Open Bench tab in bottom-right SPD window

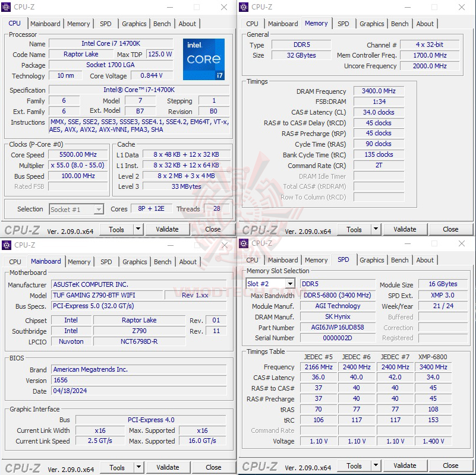pos(400,260)
